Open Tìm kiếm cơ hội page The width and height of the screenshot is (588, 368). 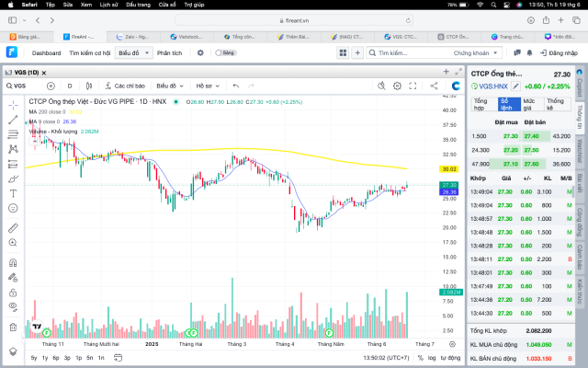pyautogui.click(x=90, y=53)
